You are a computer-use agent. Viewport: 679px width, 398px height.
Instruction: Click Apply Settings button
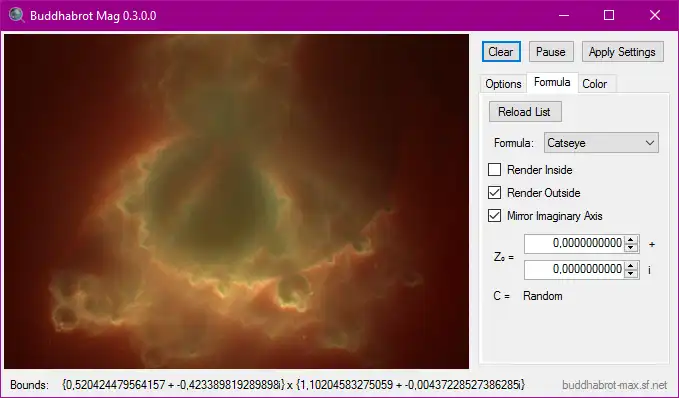click(x=622, y=52)
